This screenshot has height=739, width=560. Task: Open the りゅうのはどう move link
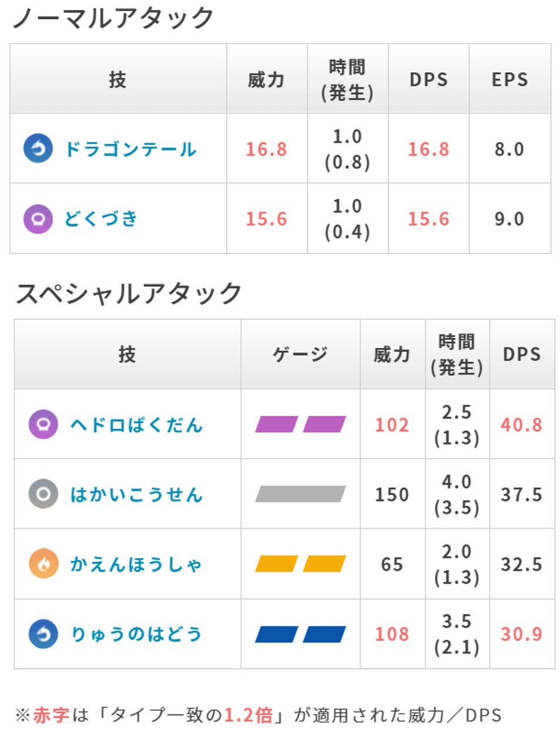(x=136, y=634)
